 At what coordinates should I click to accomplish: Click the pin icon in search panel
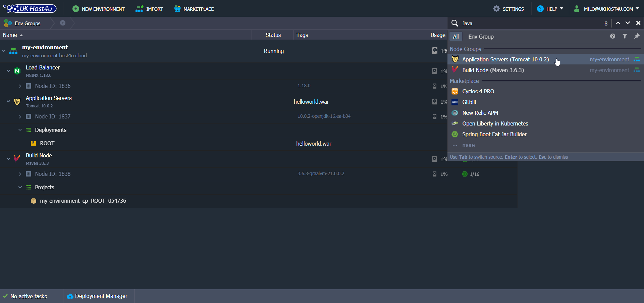(x=637, y=36)
